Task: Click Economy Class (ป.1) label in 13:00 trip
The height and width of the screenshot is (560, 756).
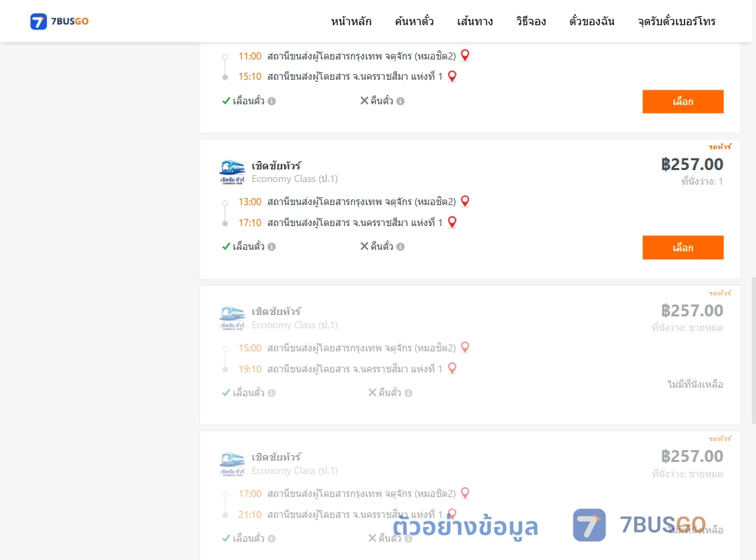Action: pyautogui.click(x=295, y=179)
